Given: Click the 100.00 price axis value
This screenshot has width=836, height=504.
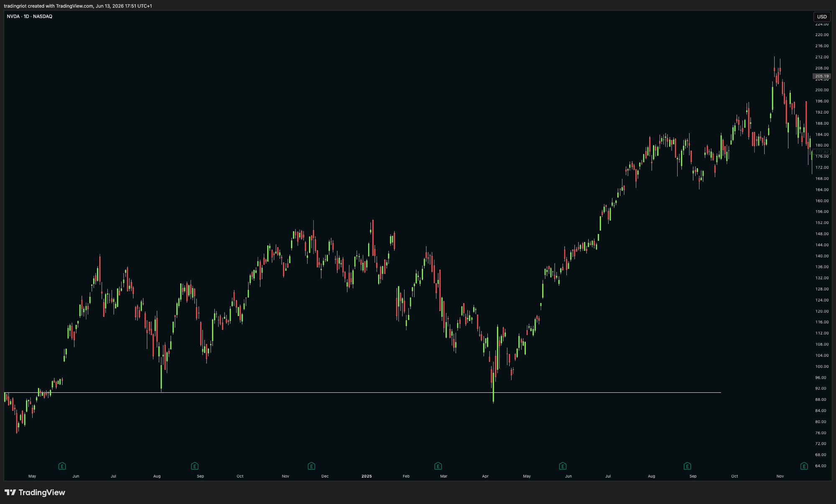Looking at the screenshot, I should click(x=822, y=367).
